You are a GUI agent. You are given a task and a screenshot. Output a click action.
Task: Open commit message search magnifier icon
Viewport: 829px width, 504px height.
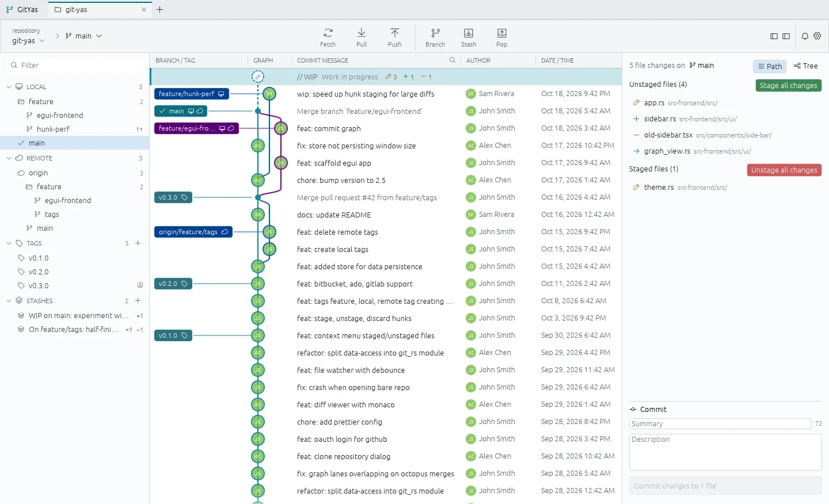pos(452,60)
